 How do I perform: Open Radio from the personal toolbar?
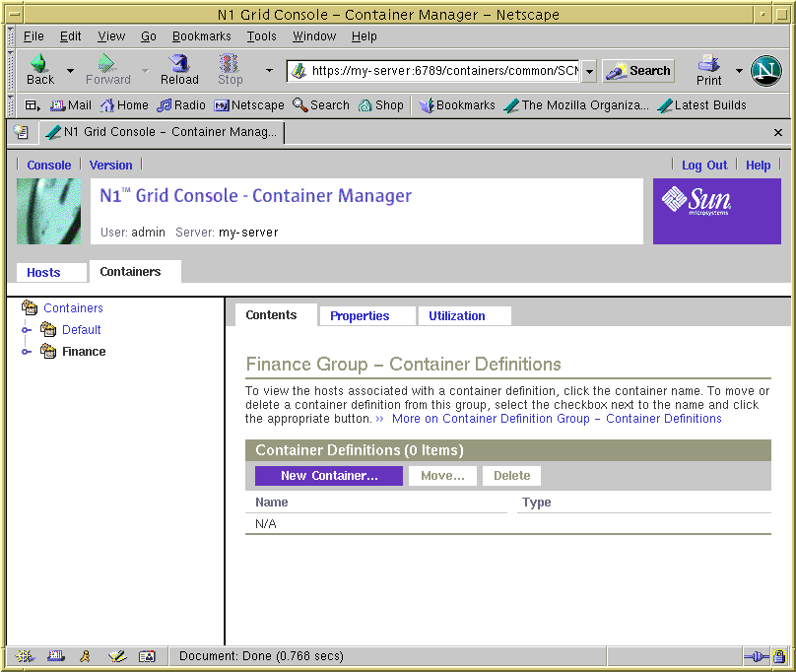pos(180,105)
